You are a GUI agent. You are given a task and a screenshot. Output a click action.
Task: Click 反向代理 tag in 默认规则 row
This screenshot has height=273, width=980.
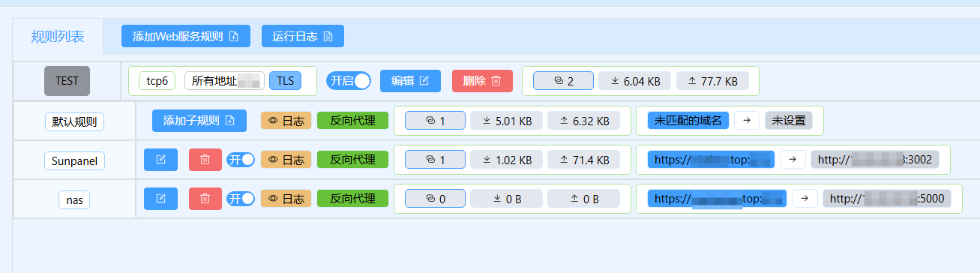pos(352,121)
